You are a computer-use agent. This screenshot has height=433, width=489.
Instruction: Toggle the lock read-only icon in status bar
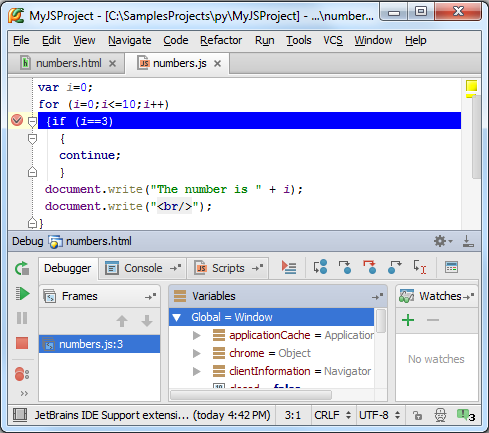pyautogui.click(x=417, y=415)
